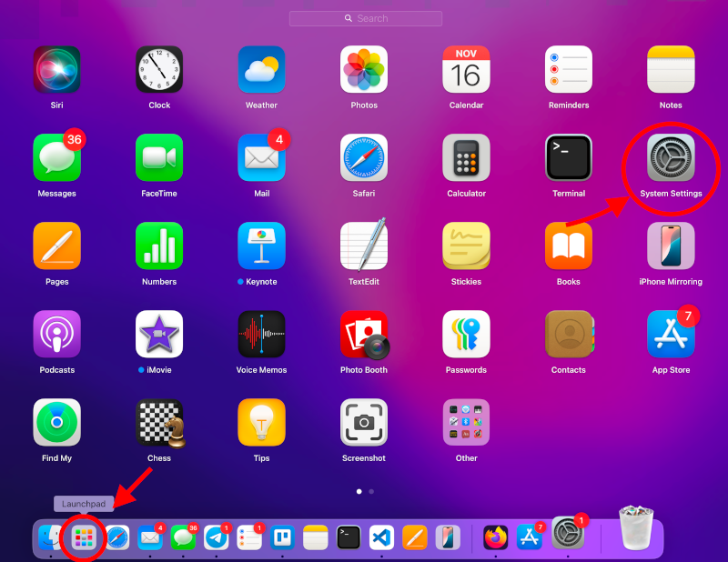The image size is (728, 562).
Task: Open the Podcasts app
Action: 56,334
